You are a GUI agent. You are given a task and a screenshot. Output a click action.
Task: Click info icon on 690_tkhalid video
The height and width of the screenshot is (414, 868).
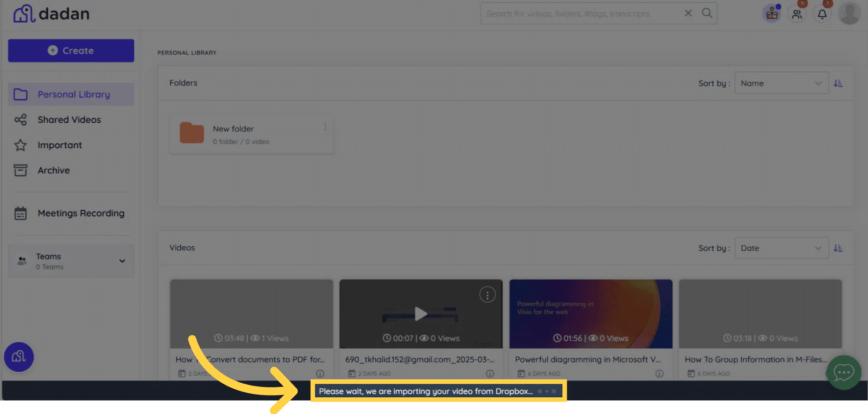click(490, 374)
